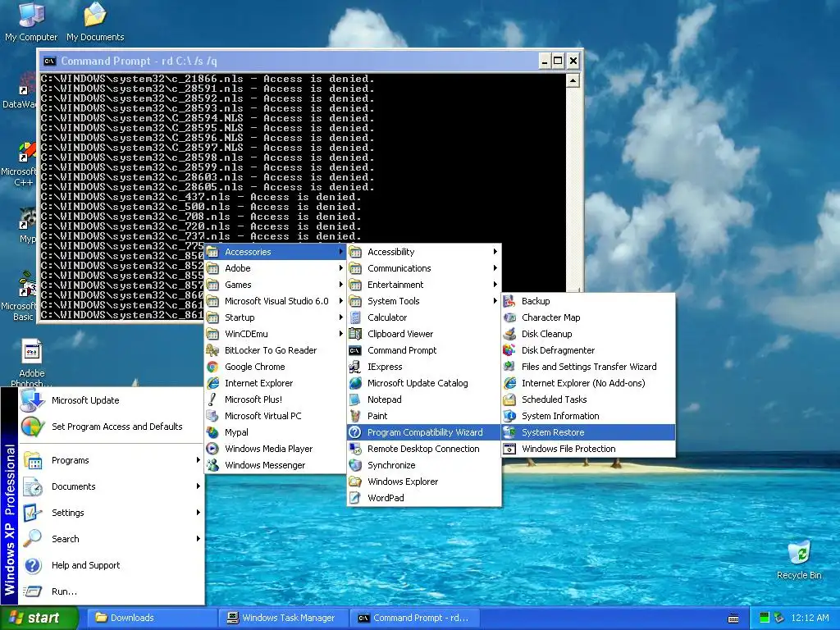
Task: Choose Remote Desktop Connection entry
Action: point(424,449)
